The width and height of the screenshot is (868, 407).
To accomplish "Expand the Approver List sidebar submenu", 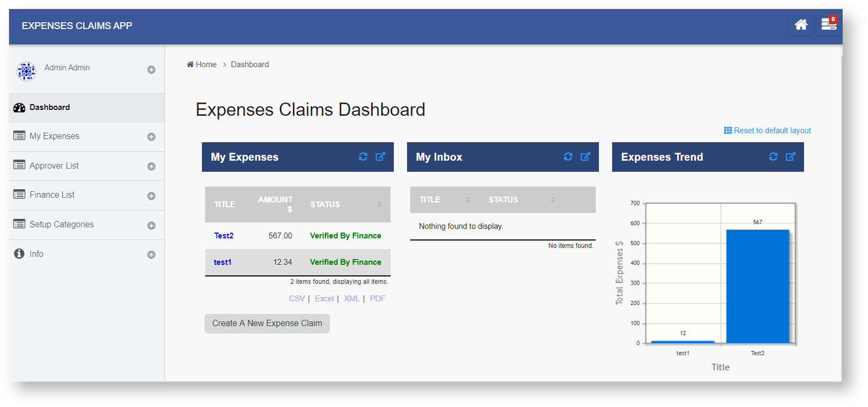I will [151, 166].
